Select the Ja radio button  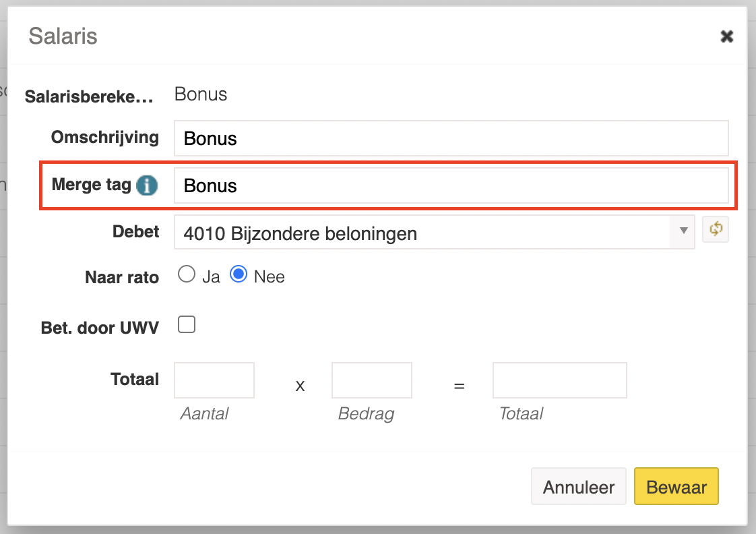tap(187, 274)
